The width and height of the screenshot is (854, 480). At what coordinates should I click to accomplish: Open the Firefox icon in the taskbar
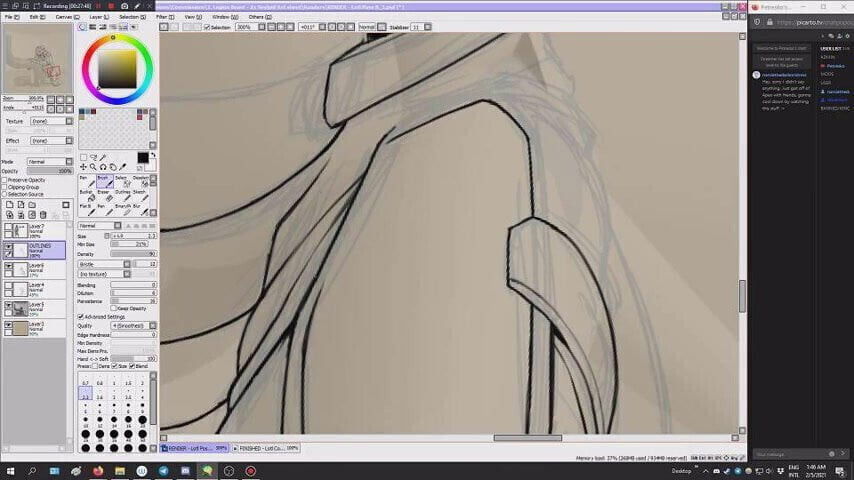point(98,471)
